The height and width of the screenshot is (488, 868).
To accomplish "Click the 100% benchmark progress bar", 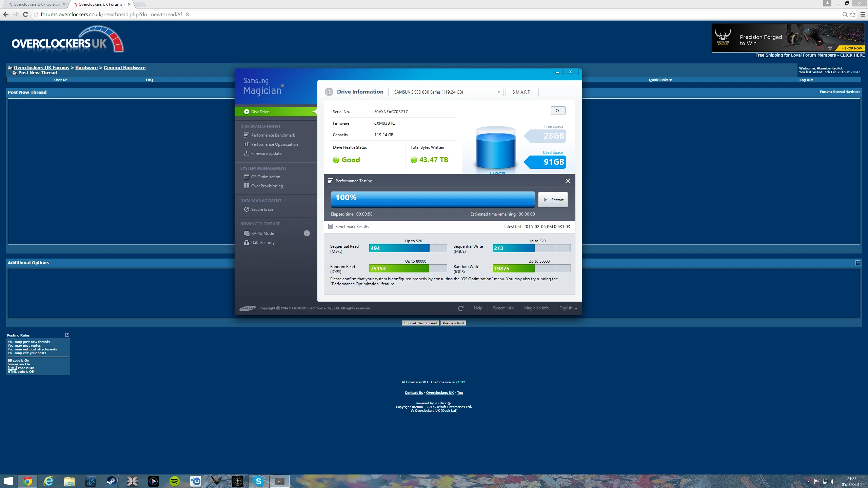I will (433, 199).
